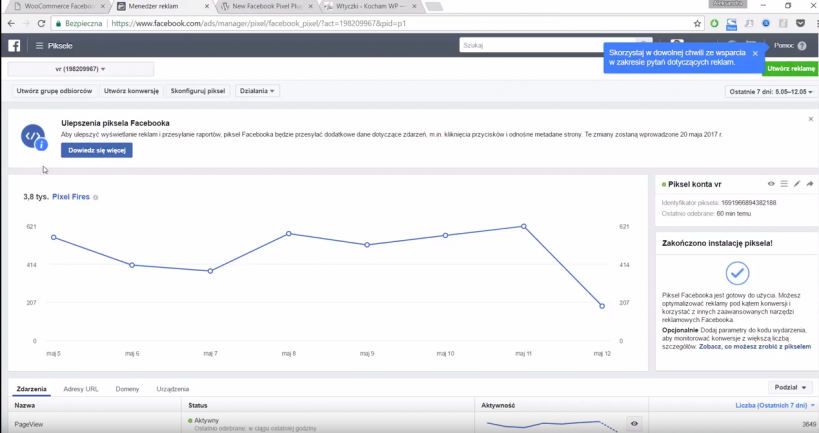Click the pixel code info icon
Viewport: 819px width, 433px height.
(34, 137)
